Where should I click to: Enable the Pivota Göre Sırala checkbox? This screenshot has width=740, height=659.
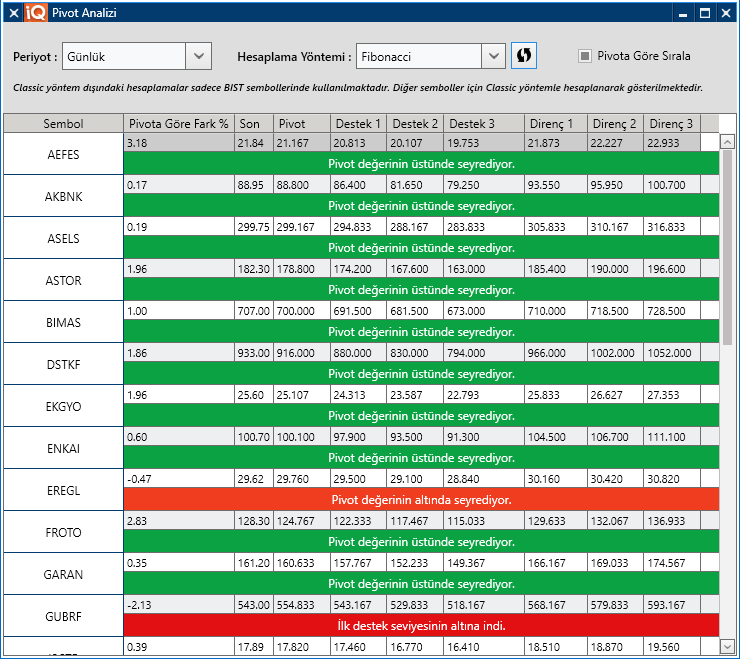click(585, 56)
